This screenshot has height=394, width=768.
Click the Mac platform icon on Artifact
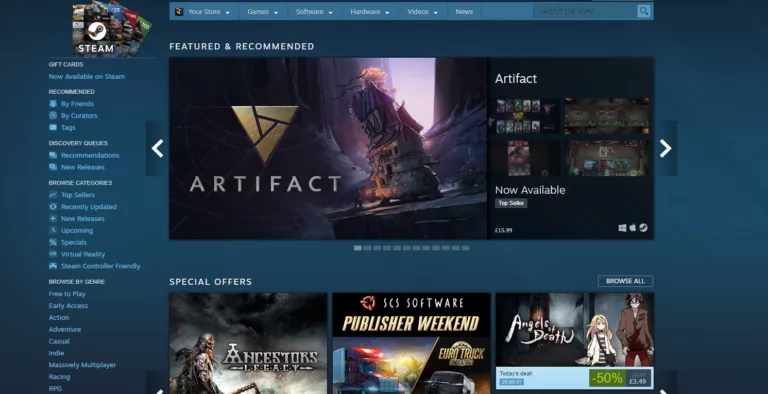click(x=632, y=228)
